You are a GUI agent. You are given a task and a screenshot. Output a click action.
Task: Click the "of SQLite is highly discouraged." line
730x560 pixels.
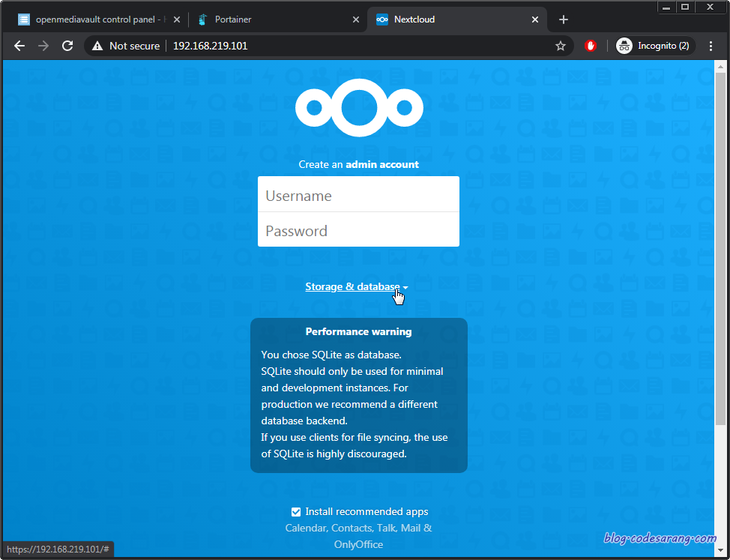click(334, 454)
